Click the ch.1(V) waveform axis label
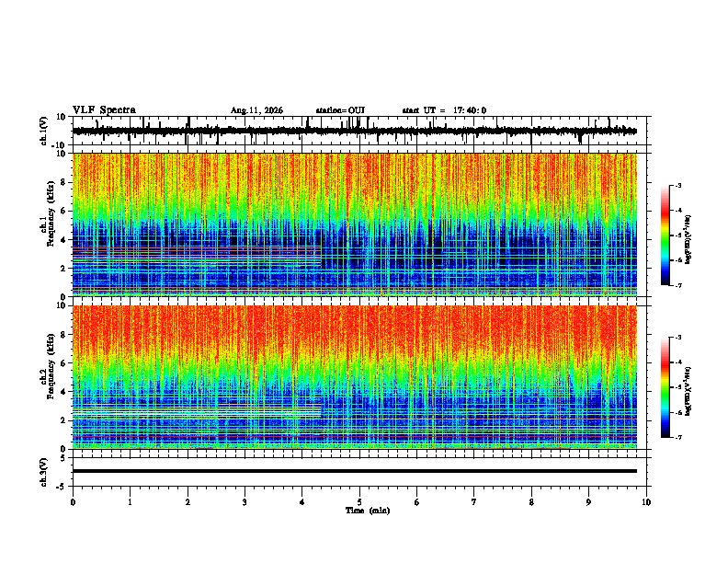The height and width of the screenshot is (563, 728). (x=44, y=131)
